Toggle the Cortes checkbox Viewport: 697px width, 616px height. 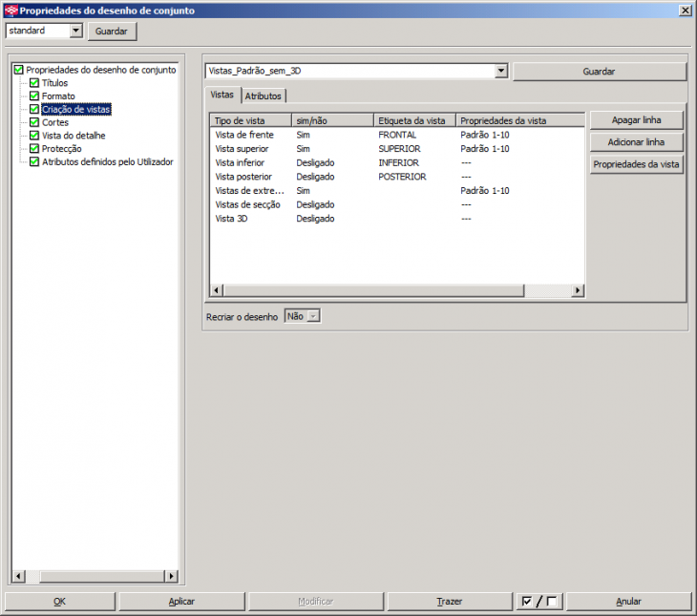34,123
